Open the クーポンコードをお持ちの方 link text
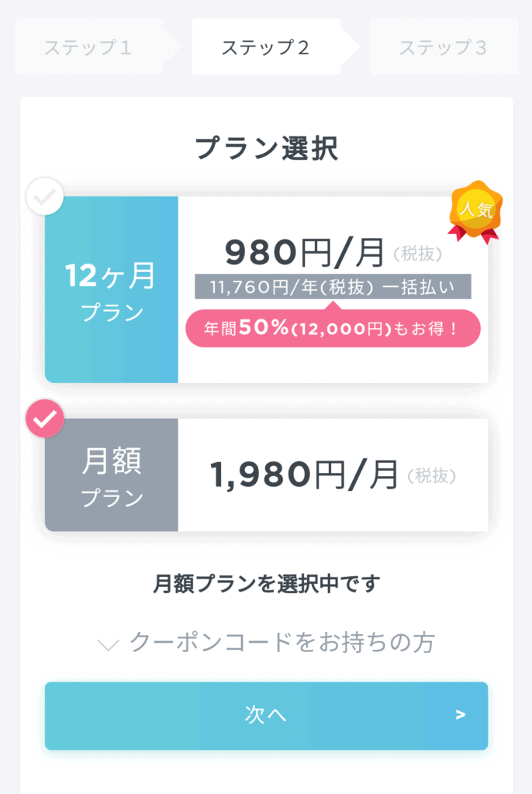 (282, 642)
